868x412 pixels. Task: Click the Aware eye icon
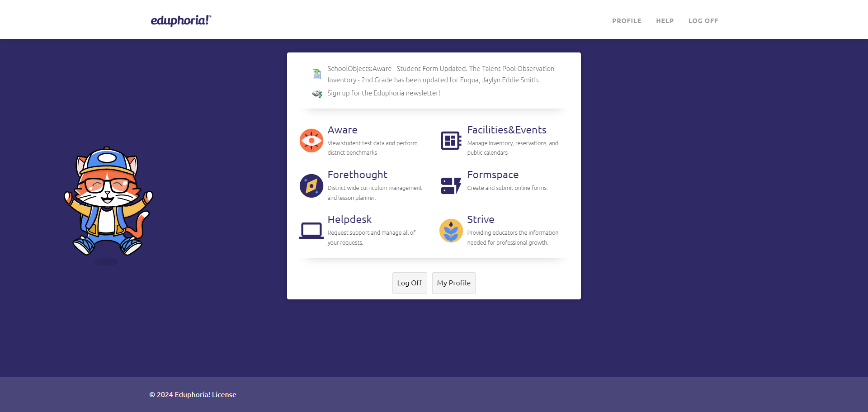point(311,141)
